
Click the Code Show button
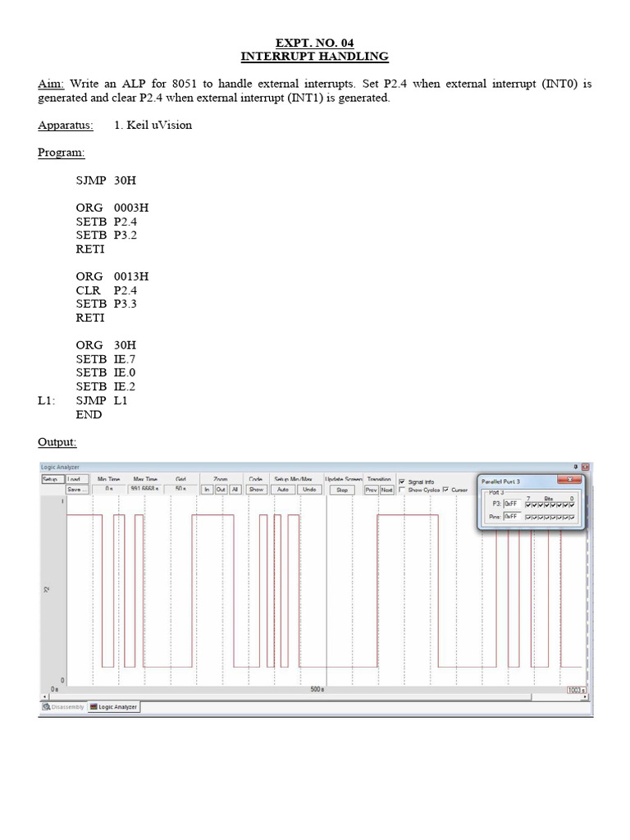coord(257,490)
